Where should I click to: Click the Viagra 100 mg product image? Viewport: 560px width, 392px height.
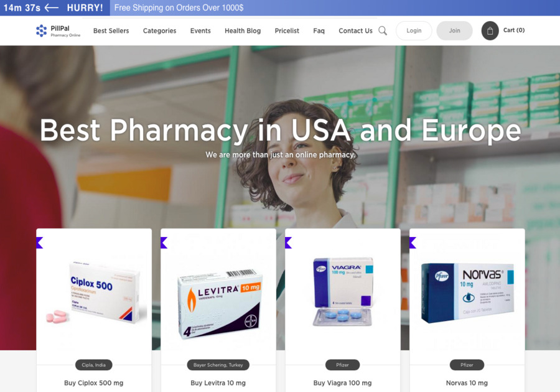[343, 291]
